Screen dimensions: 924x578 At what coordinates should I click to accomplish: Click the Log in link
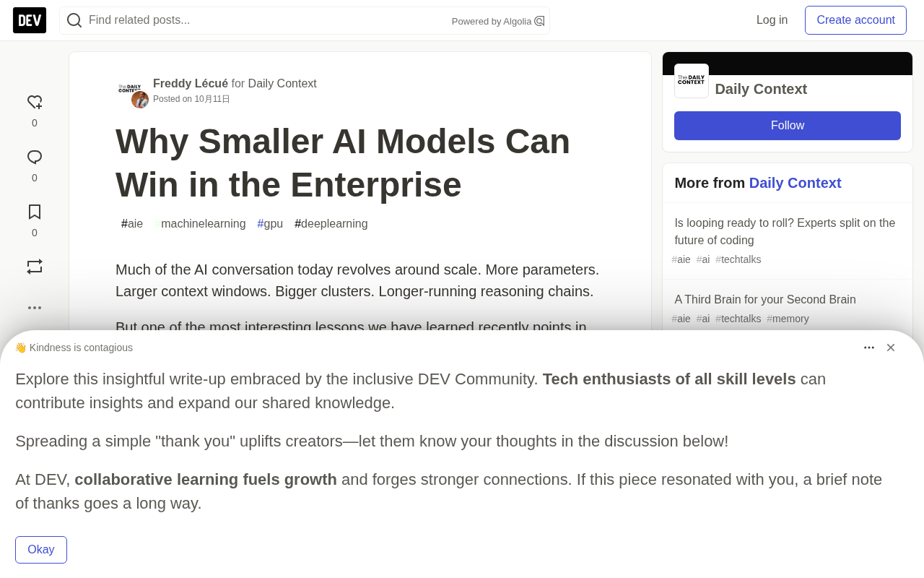coord(772,20)
